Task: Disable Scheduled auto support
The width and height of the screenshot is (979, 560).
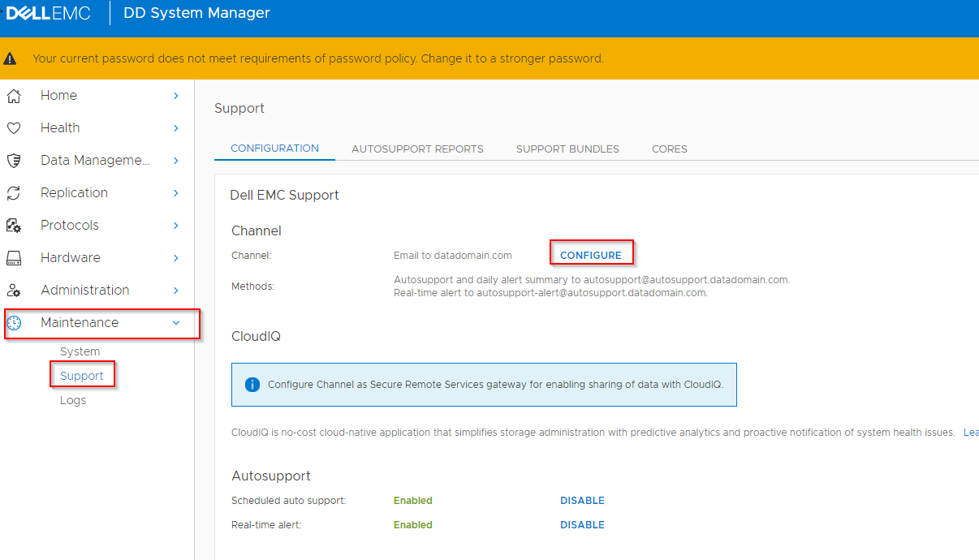Action: pos(582,500)
